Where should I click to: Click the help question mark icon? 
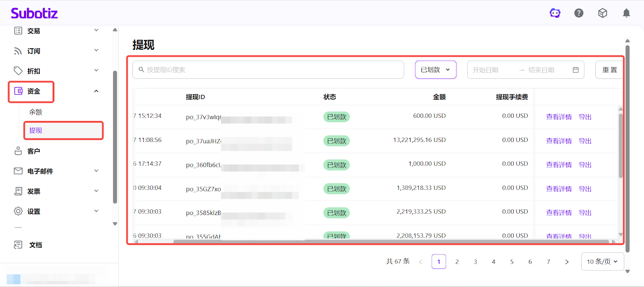pyautogui.click(x=579, y=13)
